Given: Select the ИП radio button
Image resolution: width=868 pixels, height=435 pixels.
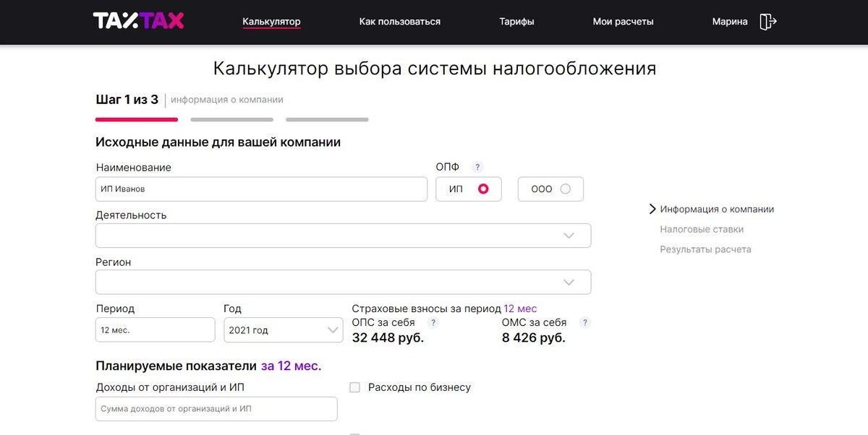Looking at the screenshot, I should click(483, 189).
